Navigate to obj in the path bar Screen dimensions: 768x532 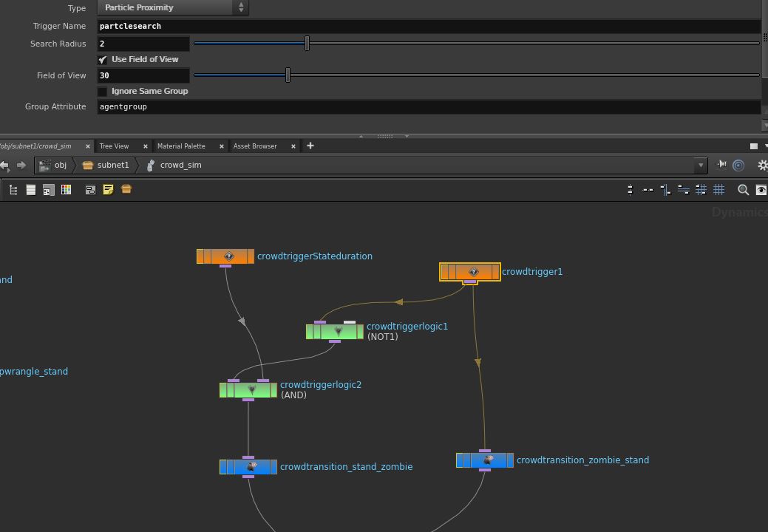(54, 166)
